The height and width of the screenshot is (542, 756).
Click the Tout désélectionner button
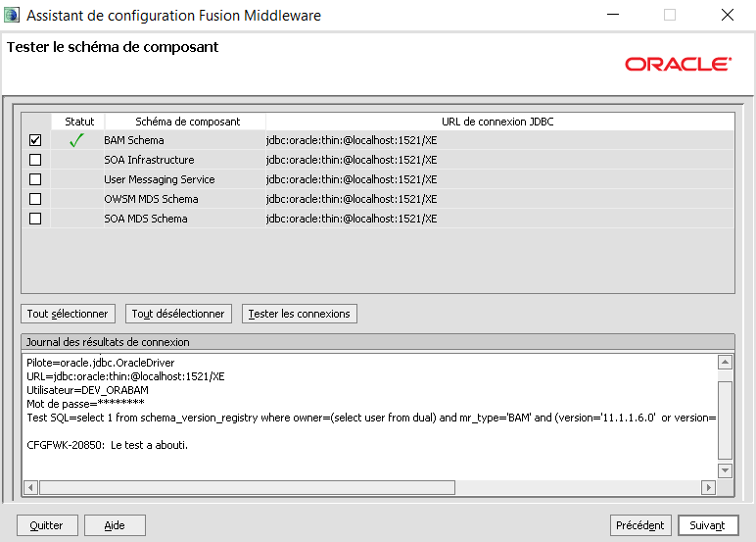tap(178, 314)
